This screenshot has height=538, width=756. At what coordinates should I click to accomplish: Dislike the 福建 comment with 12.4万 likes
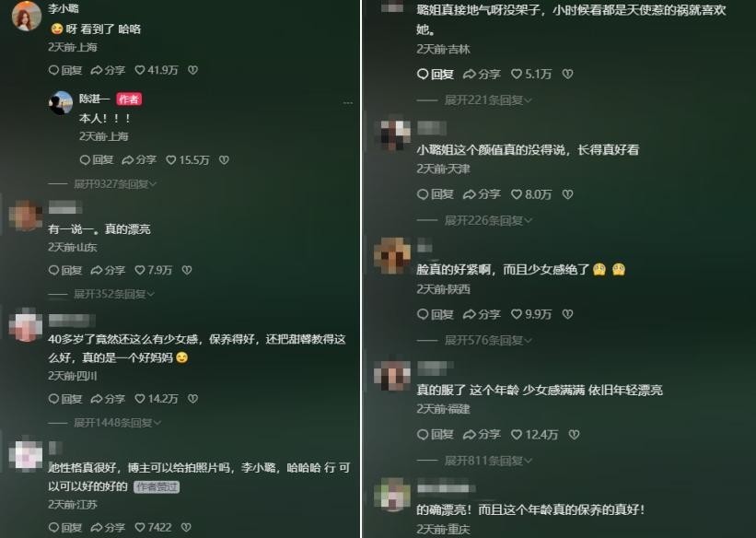click(575, 435)
